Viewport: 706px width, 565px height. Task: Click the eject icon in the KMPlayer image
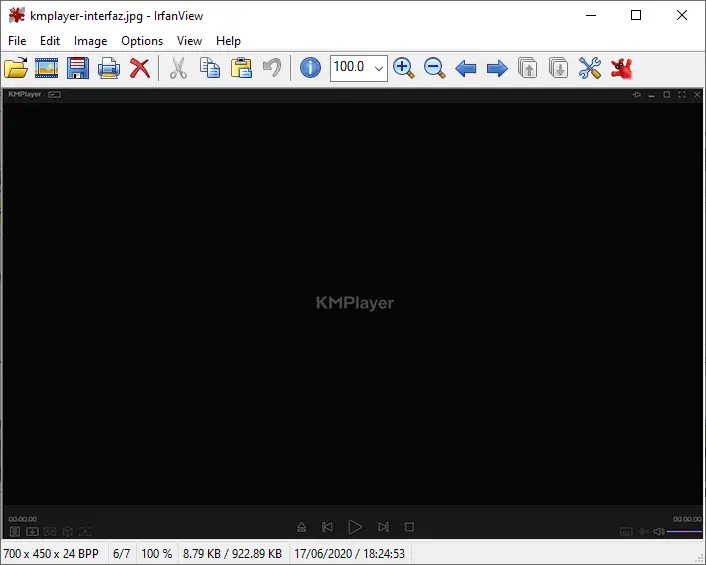tap(302, 527)
